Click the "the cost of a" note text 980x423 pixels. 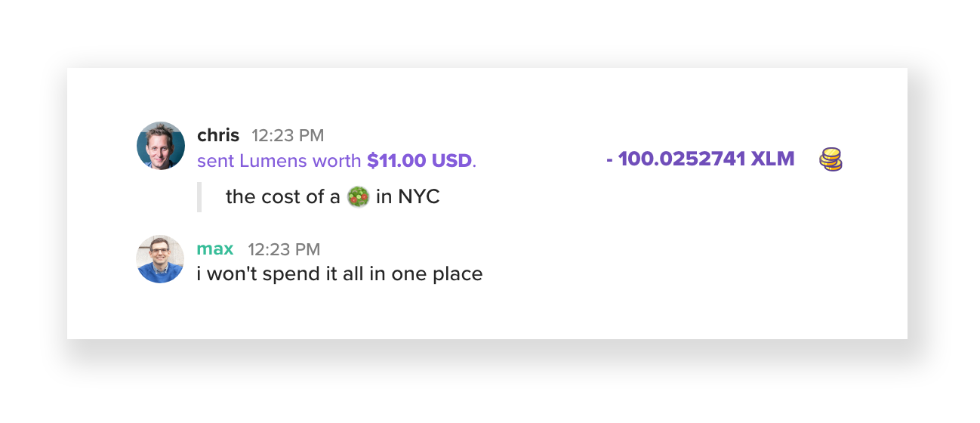283,198
